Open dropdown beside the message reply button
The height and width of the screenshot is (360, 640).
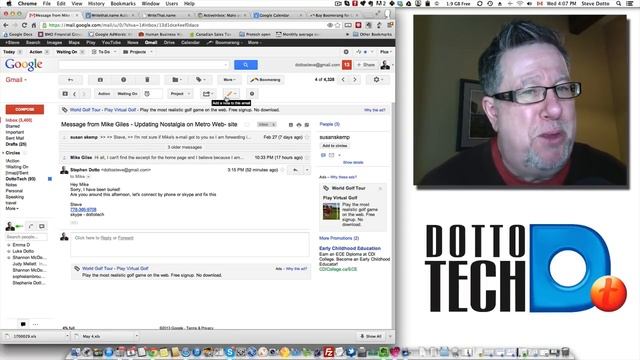coord(307,170)
